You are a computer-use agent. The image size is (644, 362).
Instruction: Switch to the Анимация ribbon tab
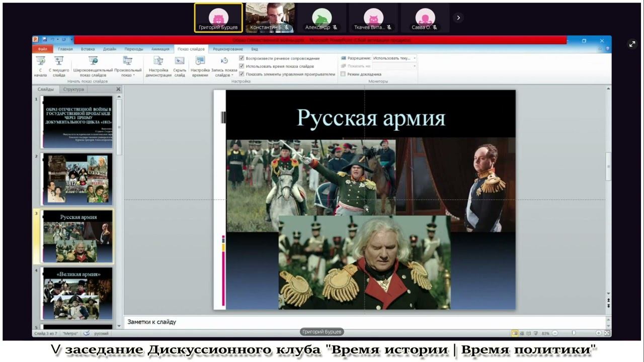click(160, 49)
